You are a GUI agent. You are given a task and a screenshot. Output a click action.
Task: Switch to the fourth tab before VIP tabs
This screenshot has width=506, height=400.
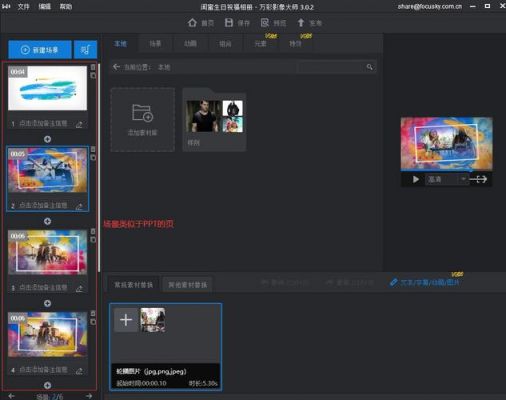point(225,44)
